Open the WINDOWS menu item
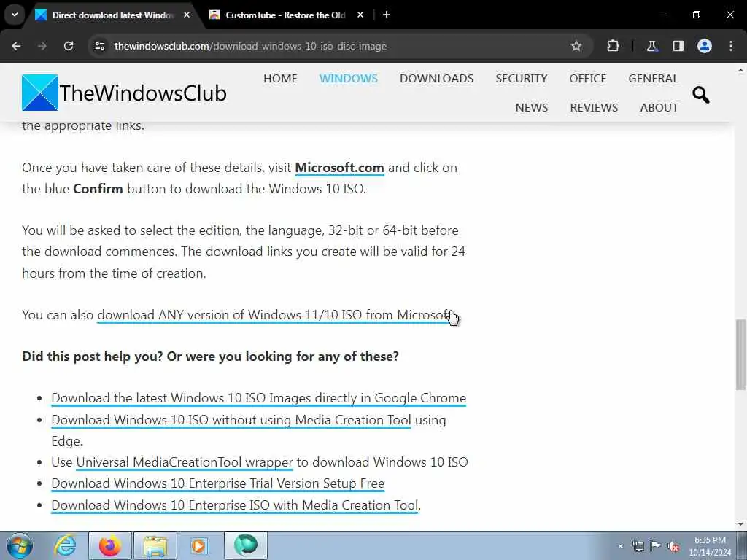 pos(348,79)
